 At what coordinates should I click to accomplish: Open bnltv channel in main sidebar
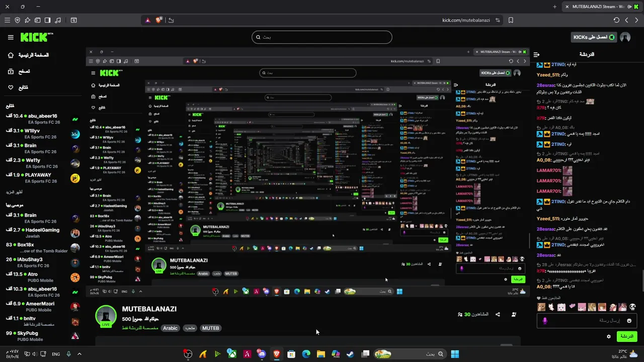[x=43, y=321]
